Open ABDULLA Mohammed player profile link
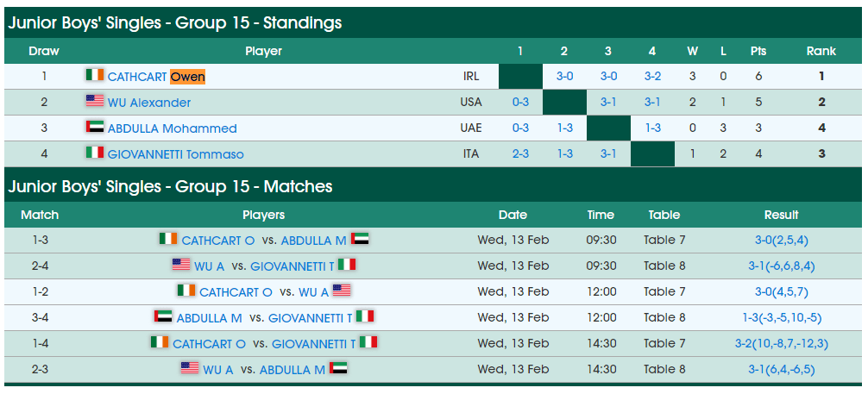 [173, 128]
